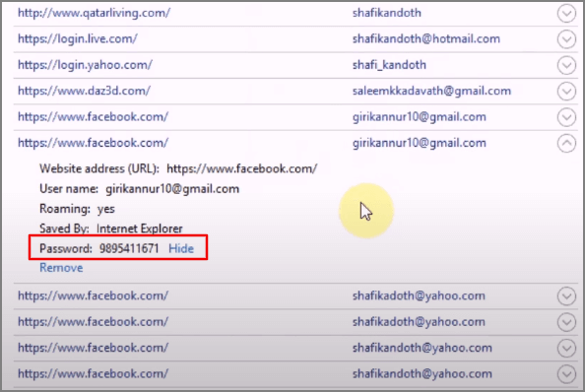
Task: Click the shafikandoth username in the qatarliving row
Action: point(386,13)
